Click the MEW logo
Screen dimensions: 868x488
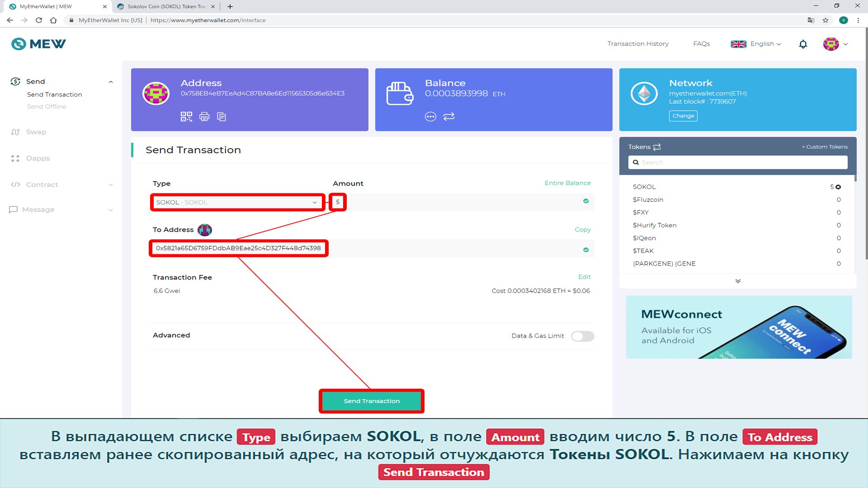38,44
